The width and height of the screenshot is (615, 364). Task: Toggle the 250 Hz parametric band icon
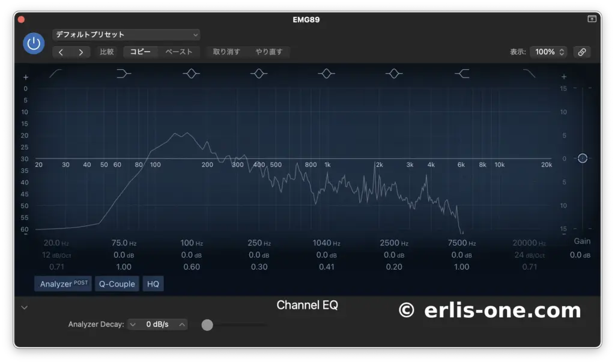click(x=259, y=73)
